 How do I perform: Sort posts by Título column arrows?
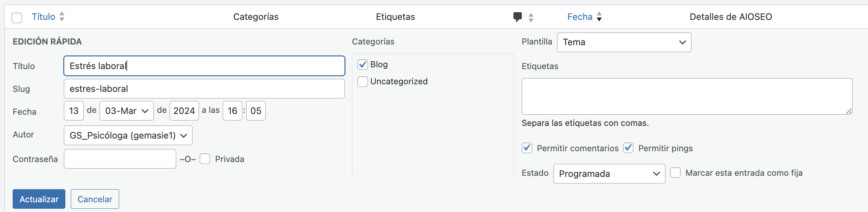[x=62, y=17]
